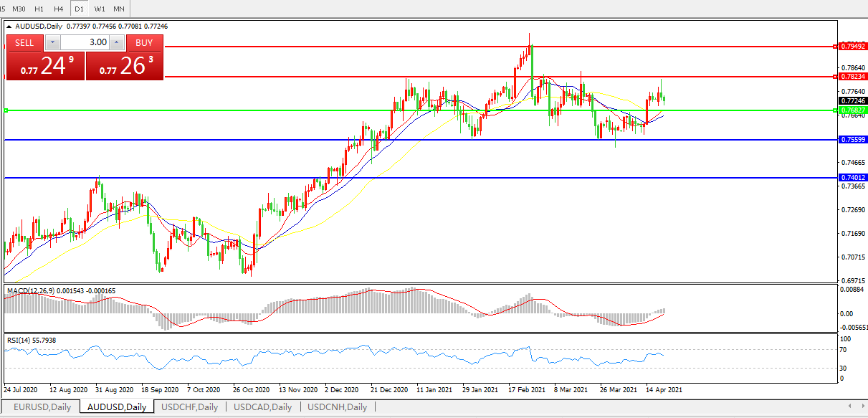Click the 0.77 26 buy price tile
The width and height of the screenshot is (868, 418).
pyautogui.click(x=125, y=66)
